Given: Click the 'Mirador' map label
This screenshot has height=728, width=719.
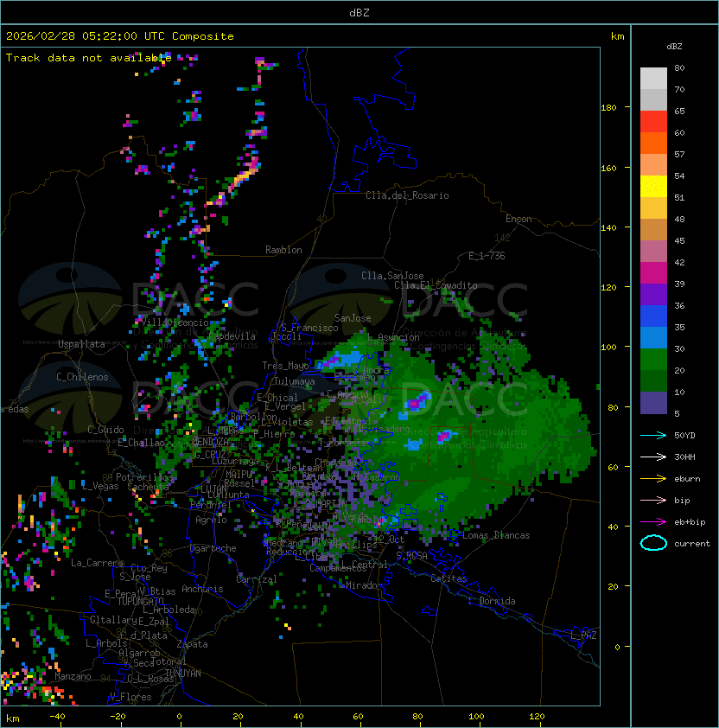Looking at the screenshot, I should pos(364,585).
